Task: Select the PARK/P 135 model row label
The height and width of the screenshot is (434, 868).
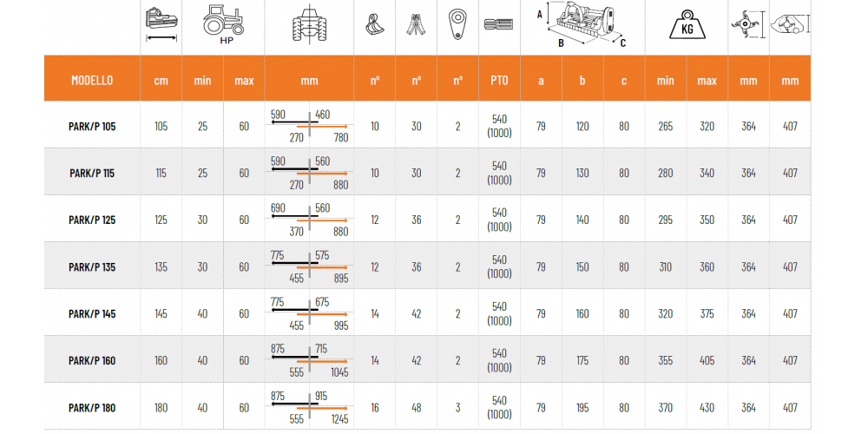Action: click(92, 267)
